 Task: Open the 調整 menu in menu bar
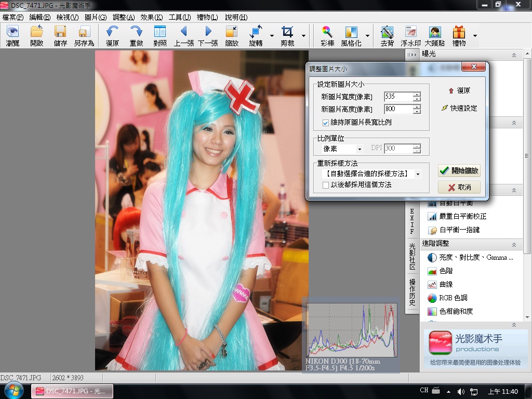tap(123, 17)
